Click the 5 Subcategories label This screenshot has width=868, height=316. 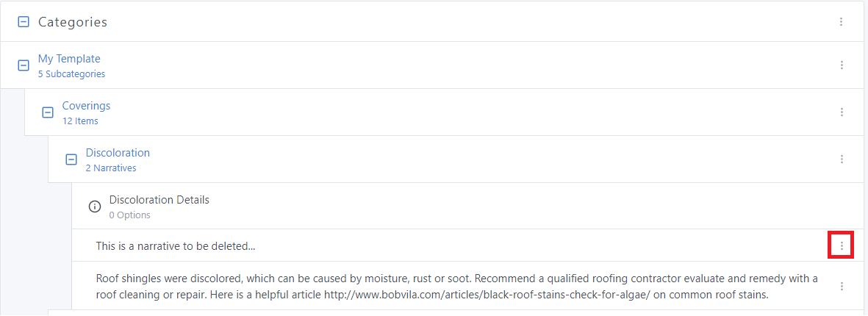71,74
